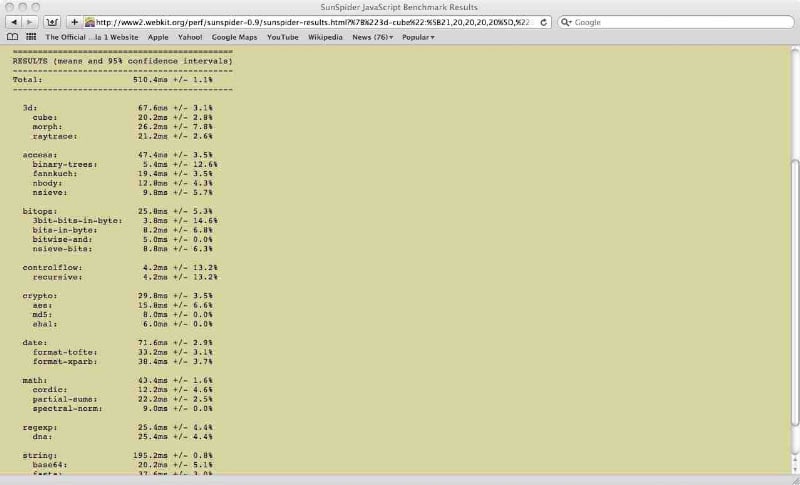
Task: Click the 'bits-in-byte:' result row
Action: click(x=122, y=231)
